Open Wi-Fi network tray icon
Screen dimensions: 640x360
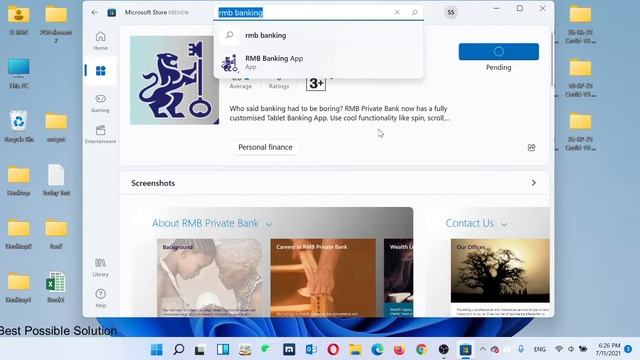559,349
